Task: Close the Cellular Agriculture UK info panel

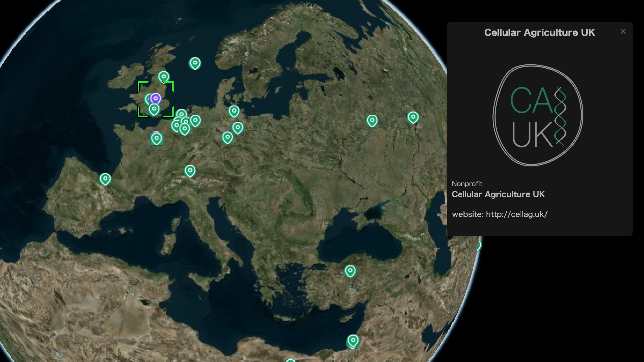Action: coord(623,32)
